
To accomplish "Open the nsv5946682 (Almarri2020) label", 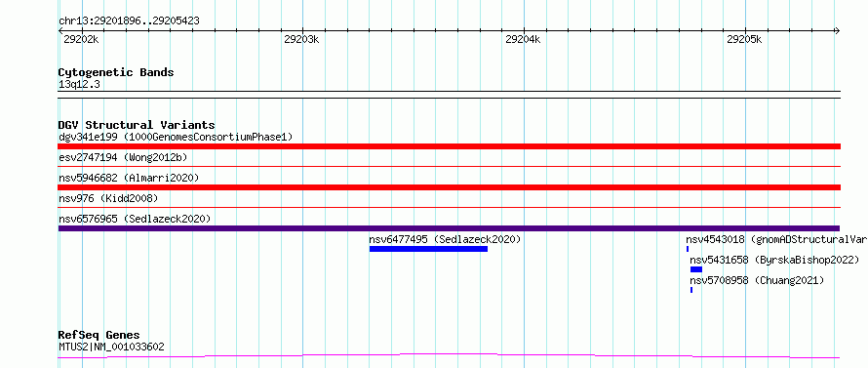I will (x=129, y=178).
